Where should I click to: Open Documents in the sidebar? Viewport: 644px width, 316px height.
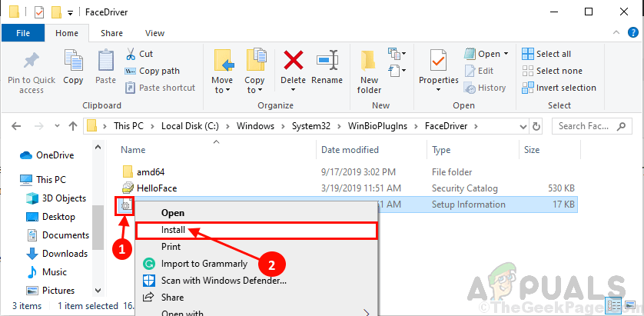click(x=58, y=235)
